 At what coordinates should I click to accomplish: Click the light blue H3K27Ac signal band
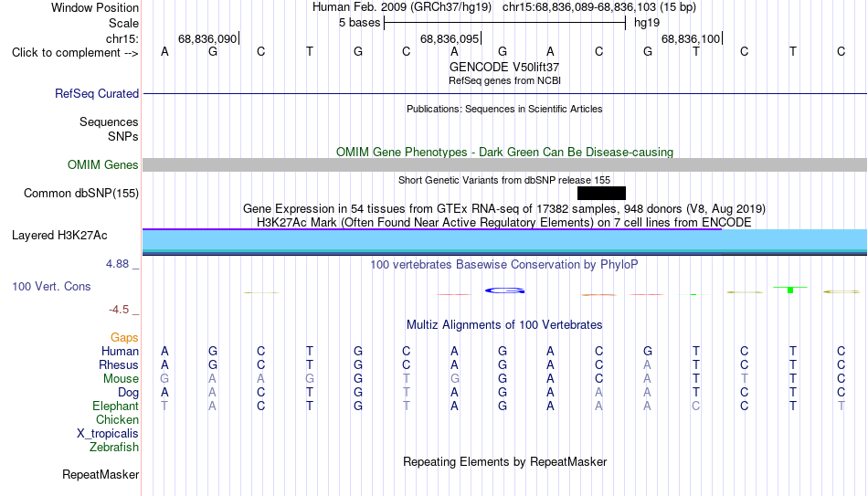point(504,239)
